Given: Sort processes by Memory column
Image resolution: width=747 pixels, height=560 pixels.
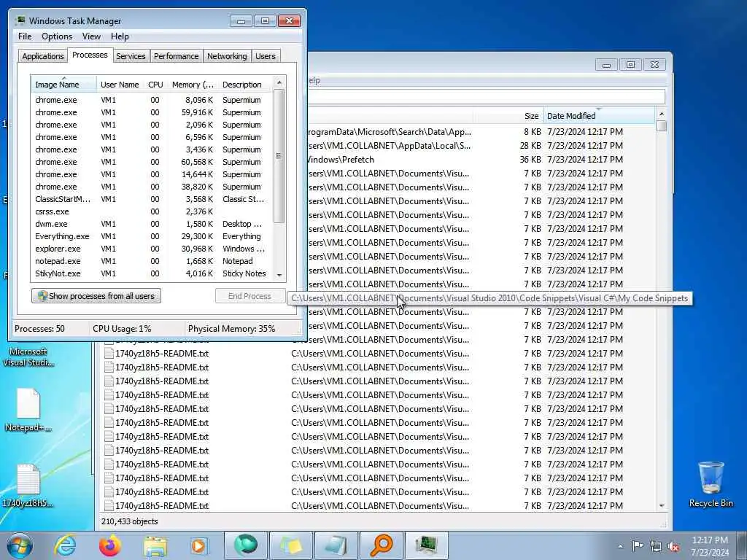Looking at the screenshot, I should click(193, 85).
